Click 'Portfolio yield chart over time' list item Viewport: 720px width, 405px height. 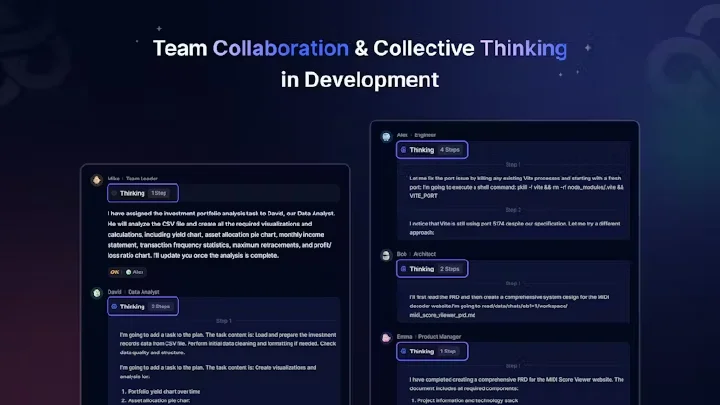pos(164,392)
